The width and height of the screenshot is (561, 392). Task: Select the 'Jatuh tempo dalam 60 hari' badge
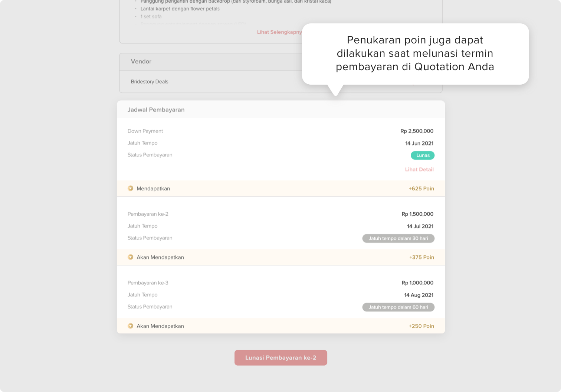398,307
